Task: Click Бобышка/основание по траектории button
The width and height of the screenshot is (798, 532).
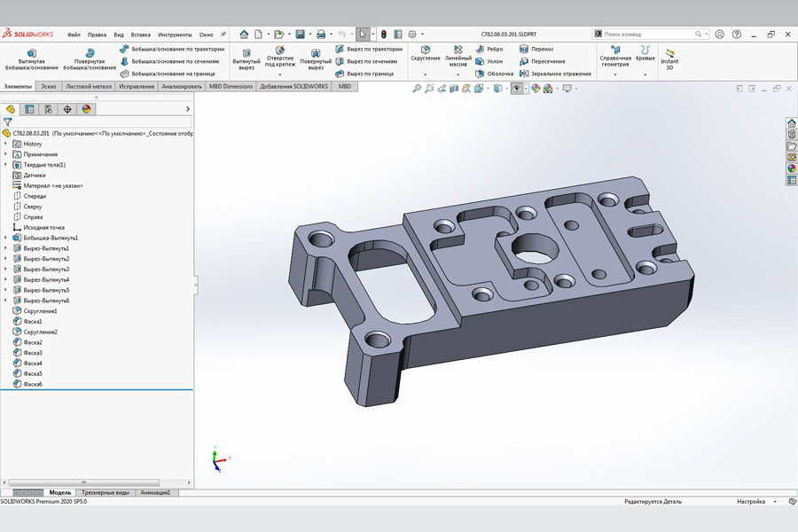Action: 172,49
